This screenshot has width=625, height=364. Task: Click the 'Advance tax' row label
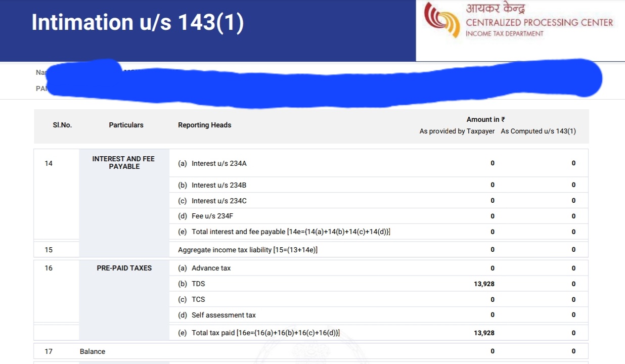tap(211, 268)
